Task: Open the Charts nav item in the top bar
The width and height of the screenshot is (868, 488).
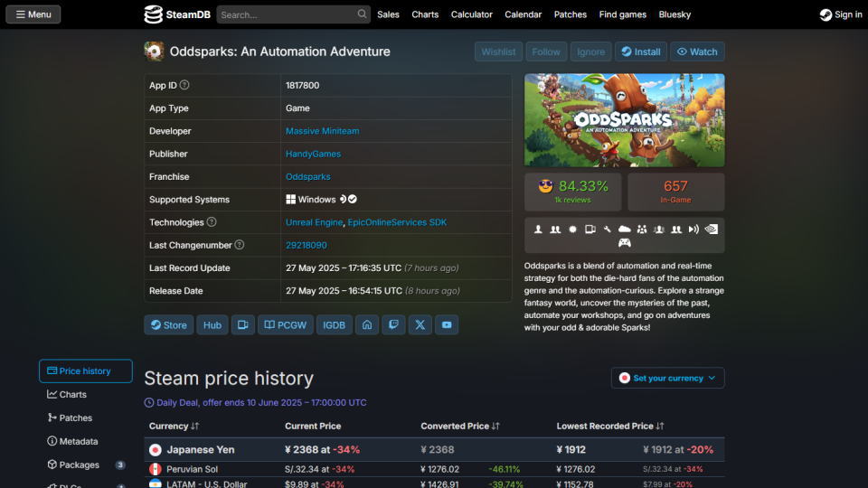Action: pyautogui.click(x=425, y=14)
